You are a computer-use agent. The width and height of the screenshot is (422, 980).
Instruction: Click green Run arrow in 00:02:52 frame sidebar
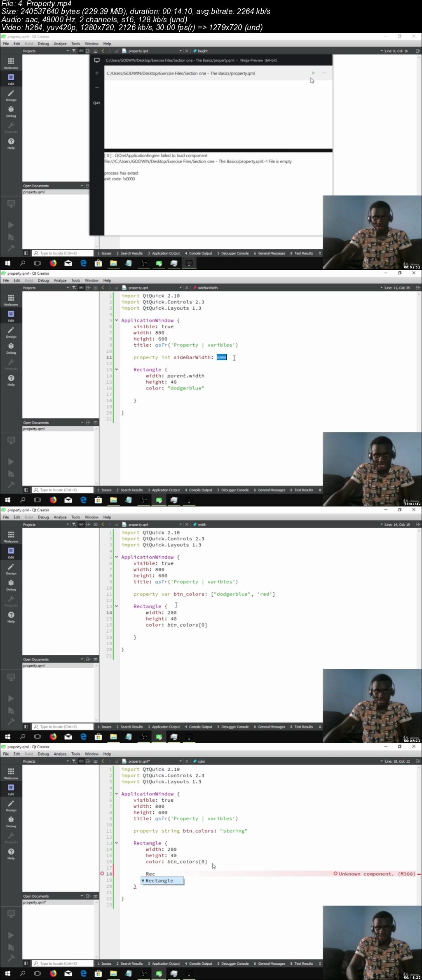pos(11,225)
